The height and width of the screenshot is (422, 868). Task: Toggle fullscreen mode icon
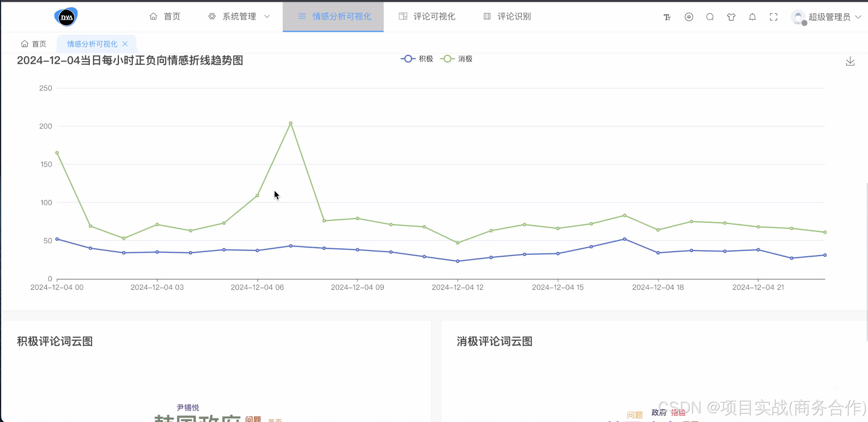[x=774, y=17]
